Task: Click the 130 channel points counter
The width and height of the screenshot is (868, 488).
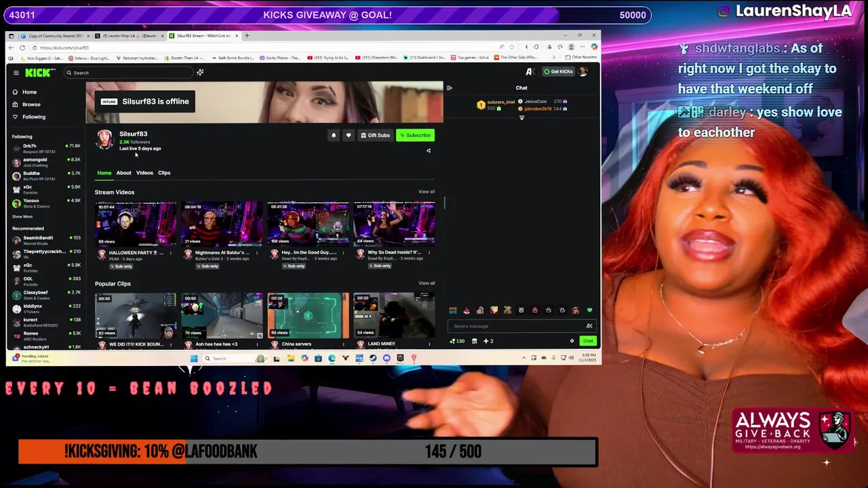Action: pyautogui.click(x=457, y=341)
